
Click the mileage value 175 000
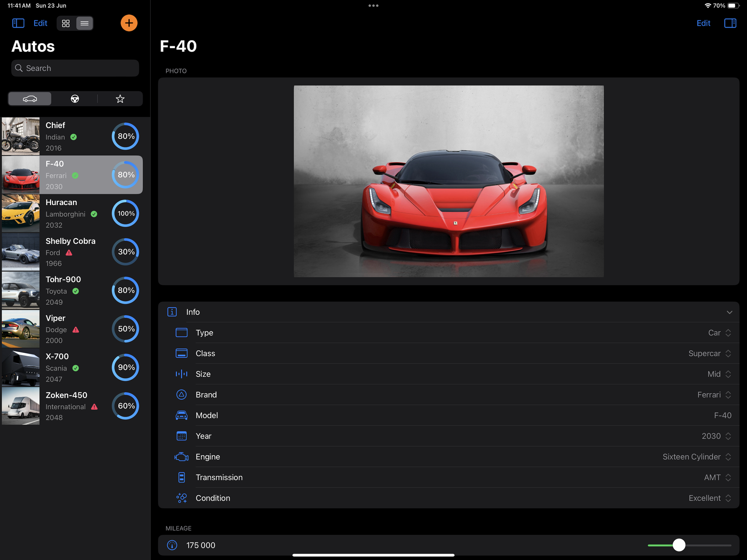pos(201,545)
